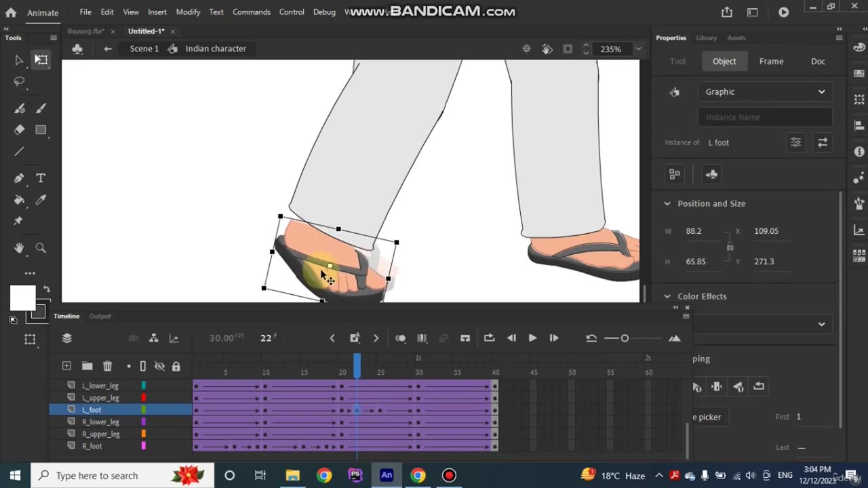Step forward one frame
This screenshot has width=868, height=488.
[x=554, y=338]
